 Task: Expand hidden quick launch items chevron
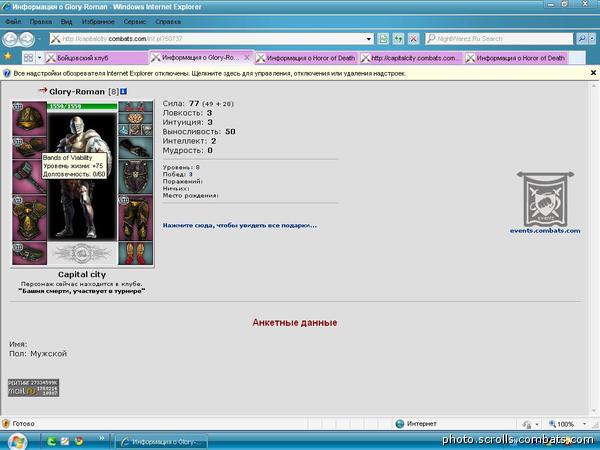pyautogui.click(x=102, y=438)
